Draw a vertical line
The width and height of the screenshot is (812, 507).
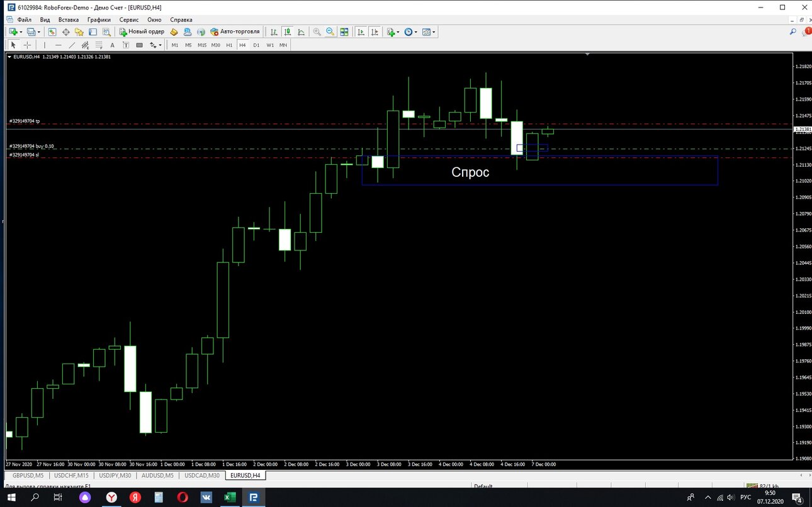45,45
